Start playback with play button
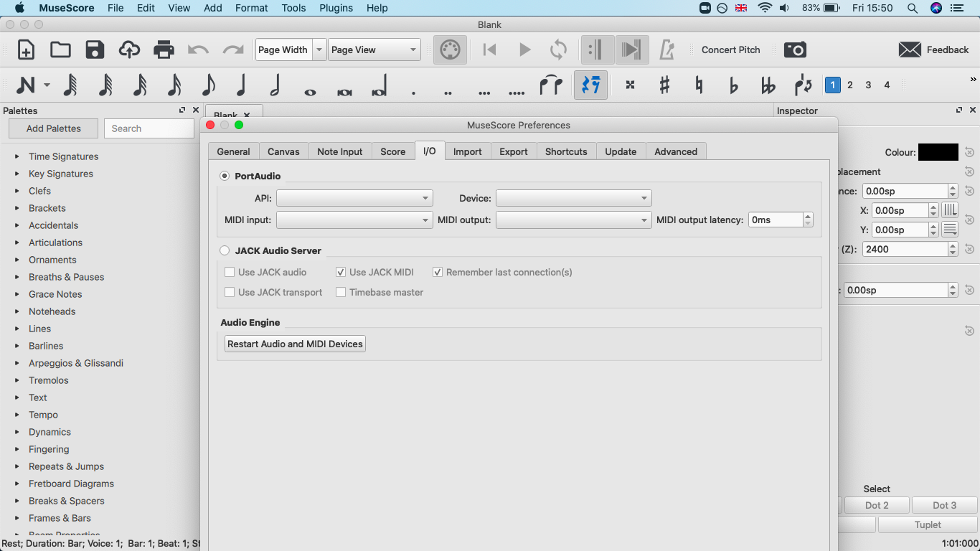 [x=524, y=50]
